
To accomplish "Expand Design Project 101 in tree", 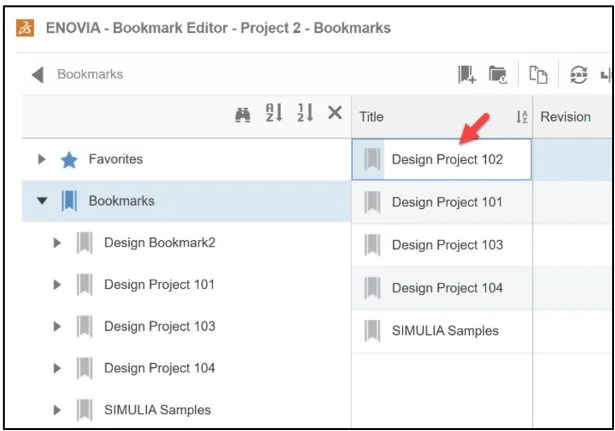I will tap(58, 285).
